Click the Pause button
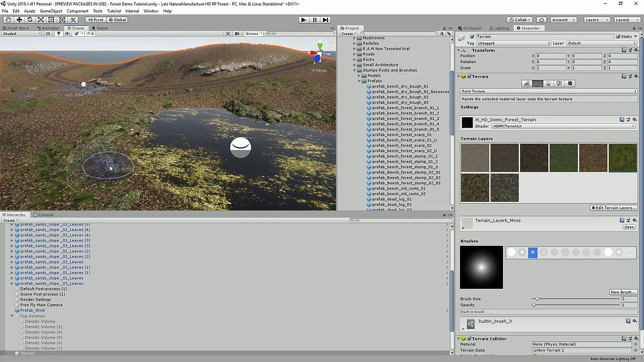 coord(314,20)
